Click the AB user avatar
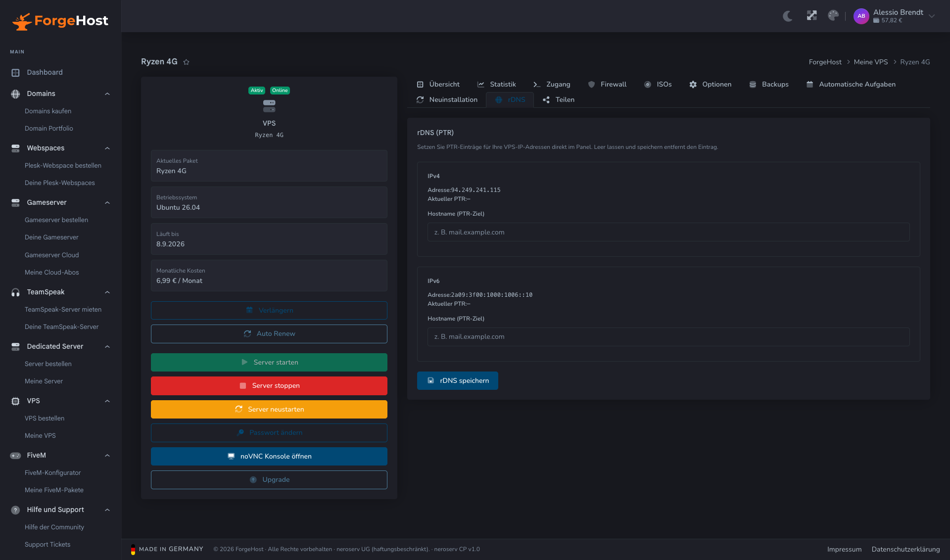 (861, 16)
